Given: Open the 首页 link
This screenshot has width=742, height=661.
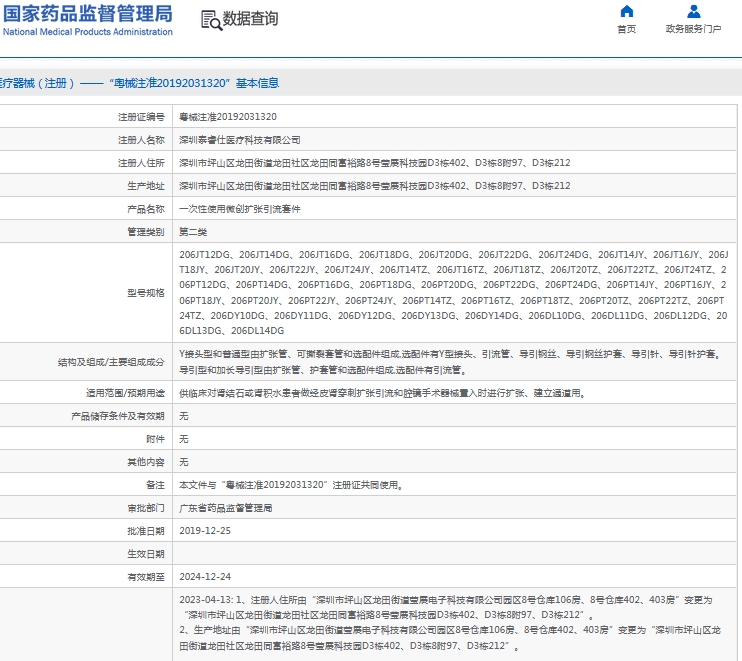Looking at the screenshot, I should coord(627,29).
